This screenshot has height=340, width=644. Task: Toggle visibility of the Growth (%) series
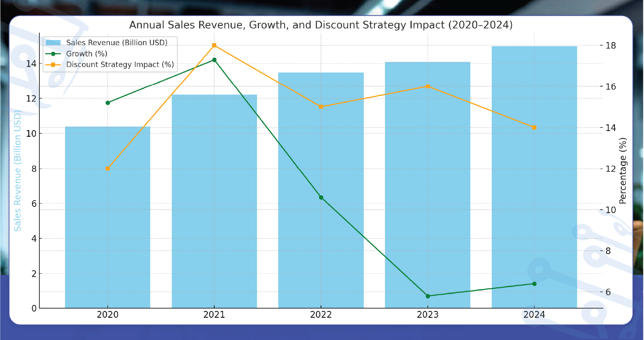pos(87,53)
